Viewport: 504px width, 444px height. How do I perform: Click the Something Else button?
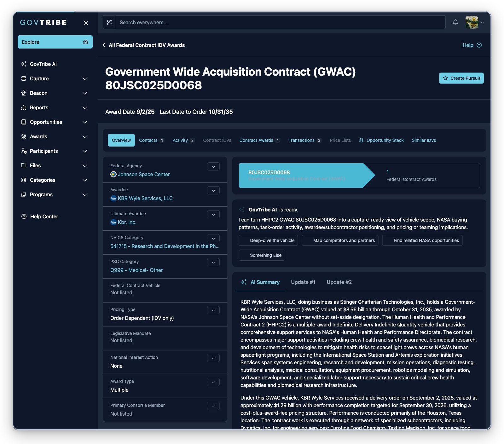[262, 255]
